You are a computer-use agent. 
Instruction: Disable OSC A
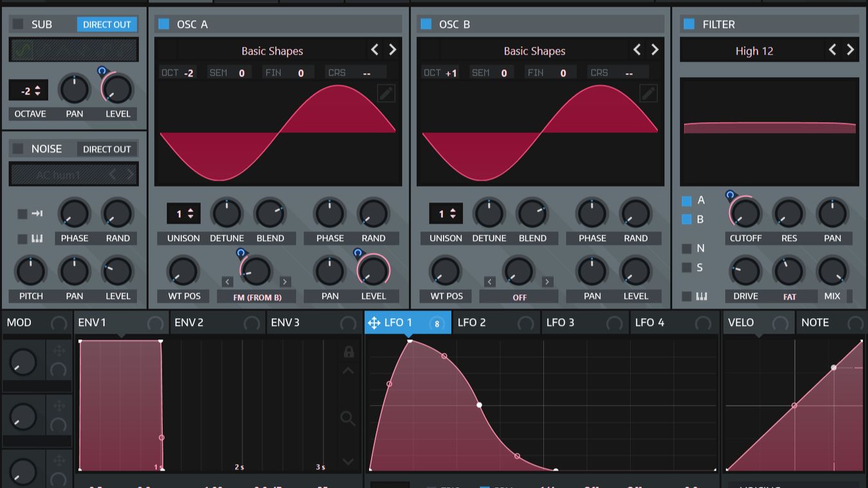point(164,24)
